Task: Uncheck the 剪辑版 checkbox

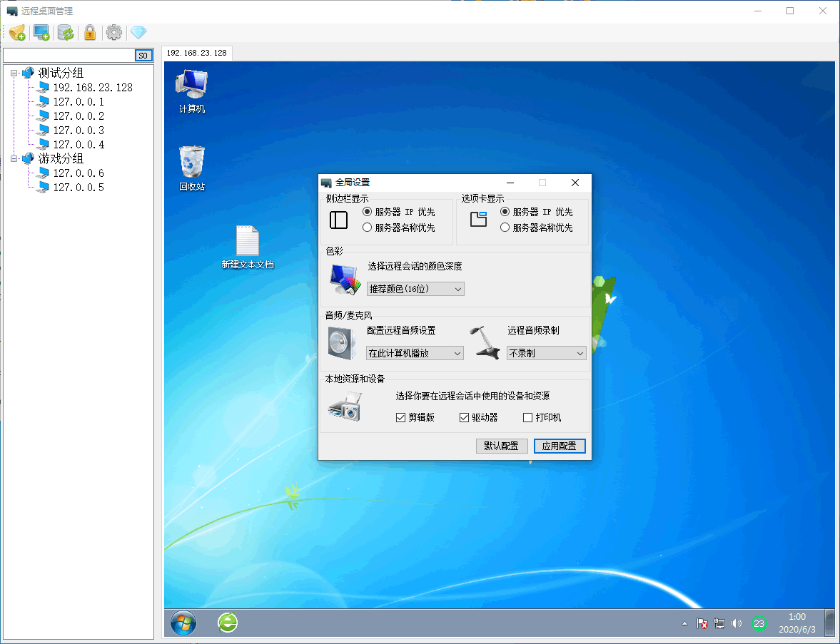Action: 400,417
